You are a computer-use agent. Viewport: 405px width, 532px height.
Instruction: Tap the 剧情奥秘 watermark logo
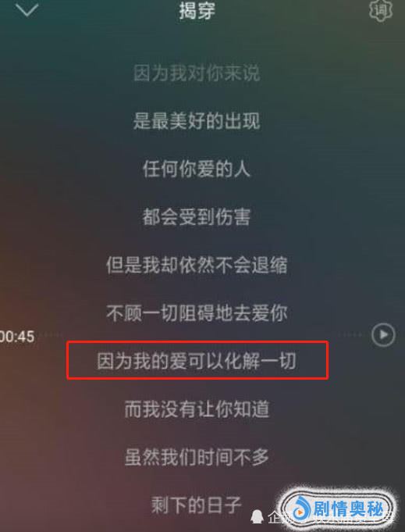point(339,509)
